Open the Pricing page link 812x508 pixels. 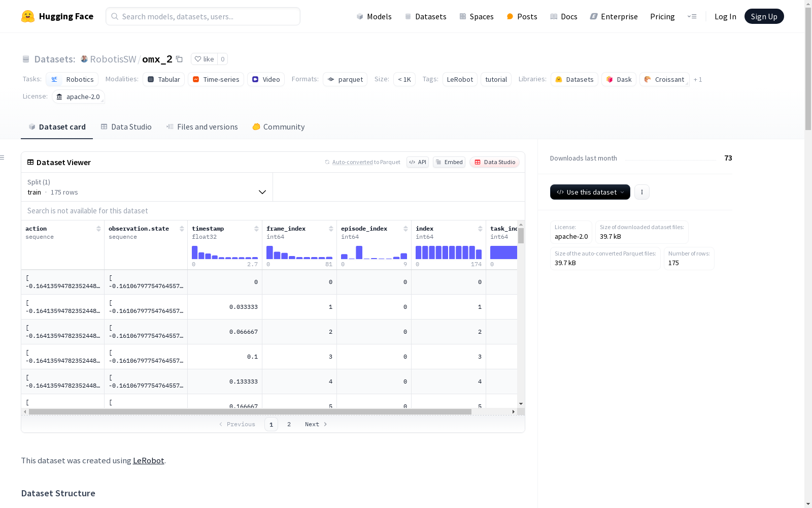pos(662,16)
